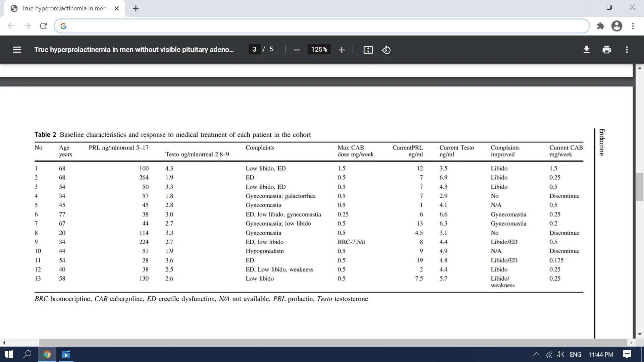
Task: Click 'Libido/ weakness' in row 13
Action: [x=502, y=282]
